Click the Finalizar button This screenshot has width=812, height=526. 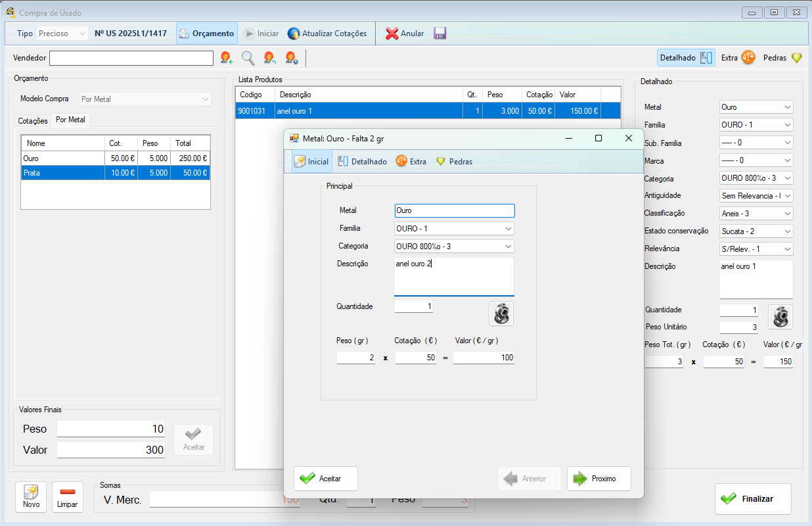(753, 499)
